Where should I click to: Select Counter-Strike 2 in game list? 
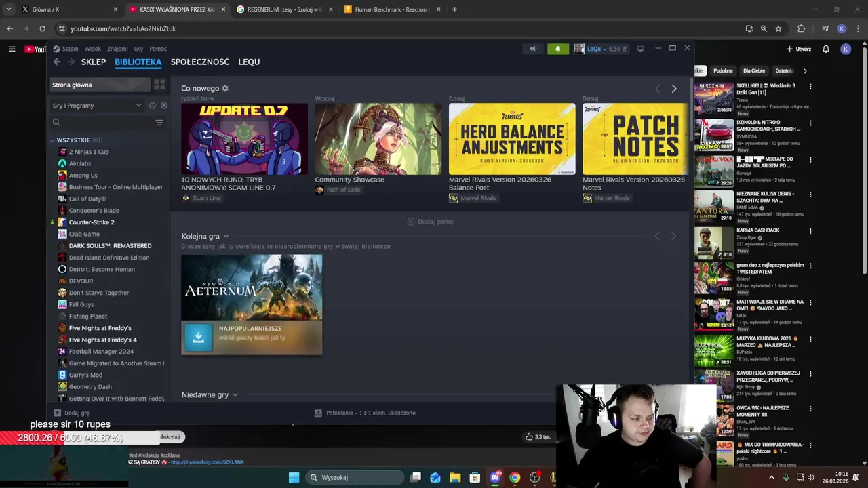(92, 222)
